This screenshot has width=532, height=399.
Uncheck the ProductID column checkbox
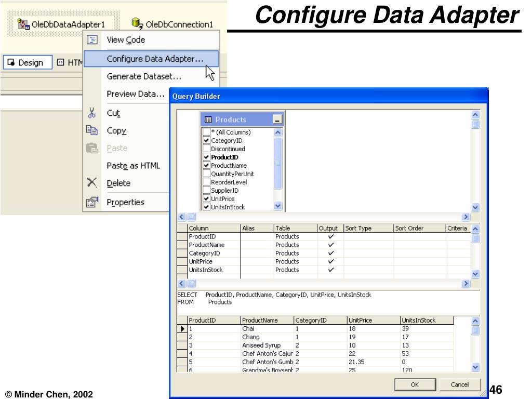coord(206,157)
